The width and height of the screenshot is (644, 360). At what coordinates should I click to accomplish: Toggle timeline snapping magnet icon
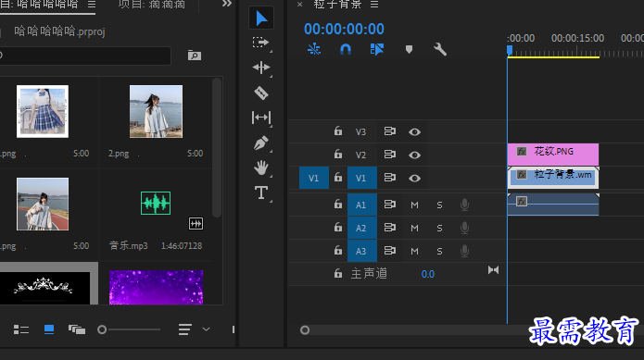click(x=346, y=50)
